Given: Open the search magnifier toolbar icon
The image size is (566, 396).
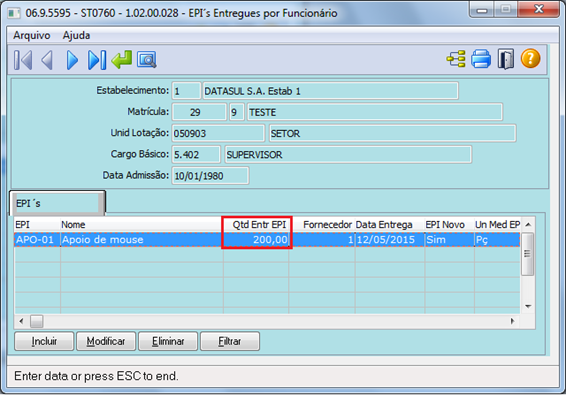Looking at the screenshot, I should pyautogui.click(x=147, y=60).
